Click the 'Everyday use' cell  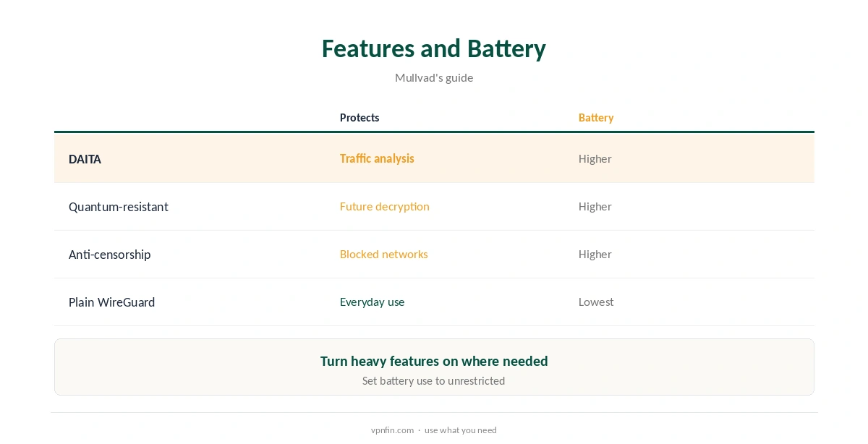click(x=373, y=302)
